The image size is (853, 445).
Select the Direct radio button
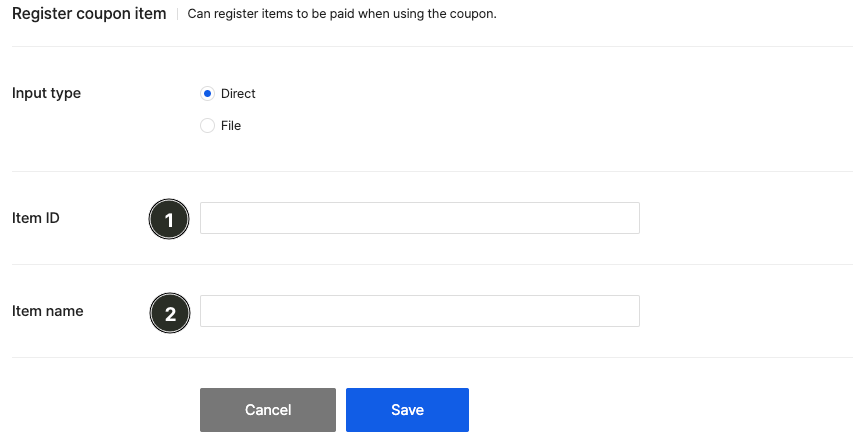(207, 94)
